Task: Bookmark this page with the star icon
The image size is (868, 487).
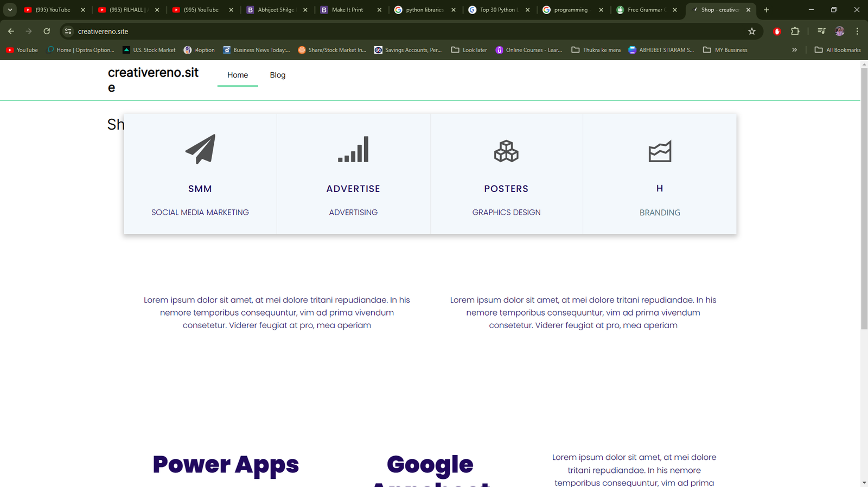Action: [x=752, y=31]
